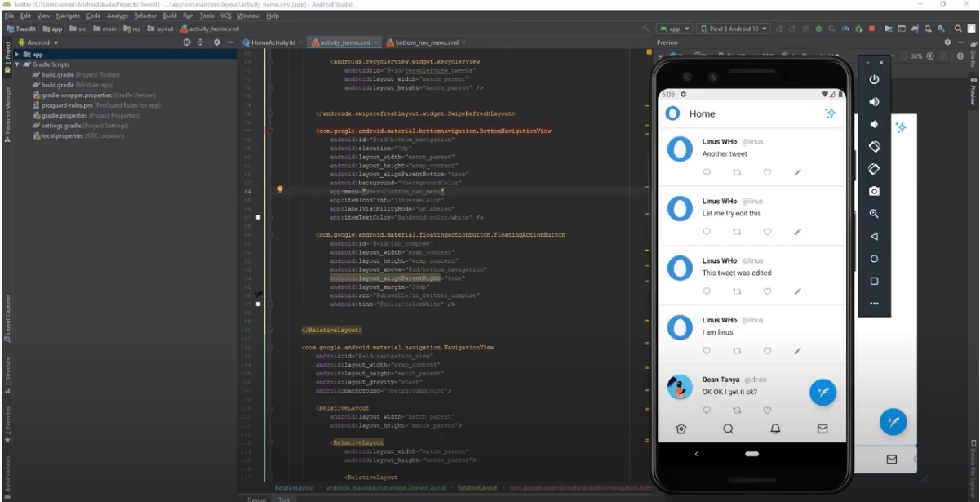Viewport: 980px width, 502px height.
Task: Open emulator extended controls (three dots)
Action: tap(874, 304)
